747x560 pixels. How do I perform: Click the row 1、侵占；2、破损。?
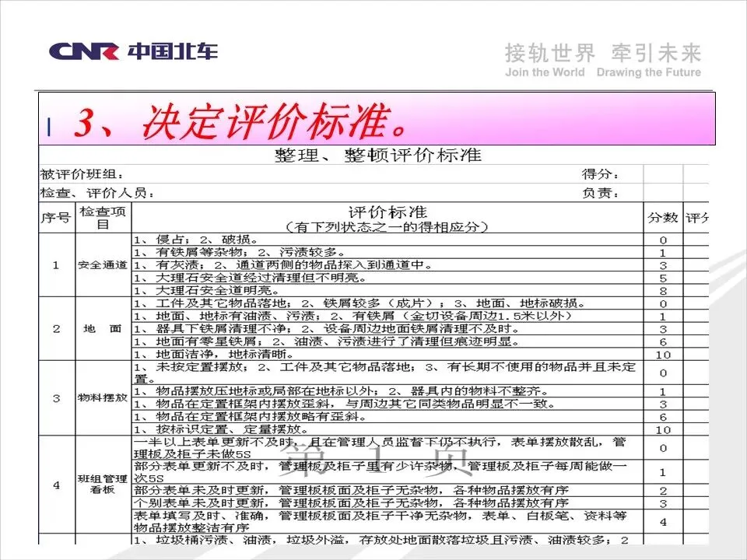388,240
